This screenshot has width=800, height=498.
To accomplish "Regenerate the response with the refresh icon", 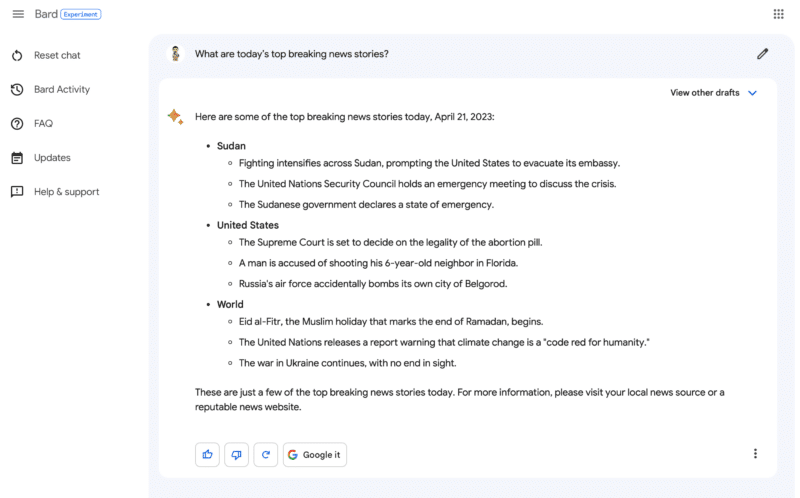I will pos(266,454).
